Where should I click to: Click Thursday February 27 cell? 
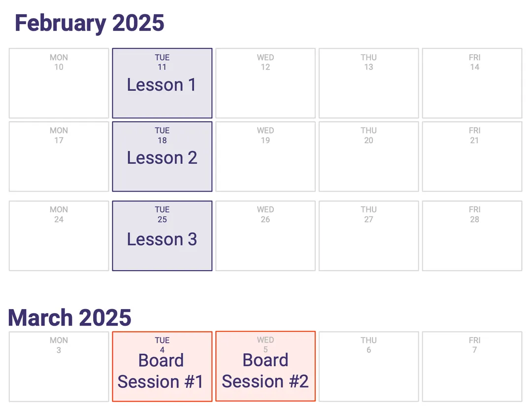pos(369,236)
